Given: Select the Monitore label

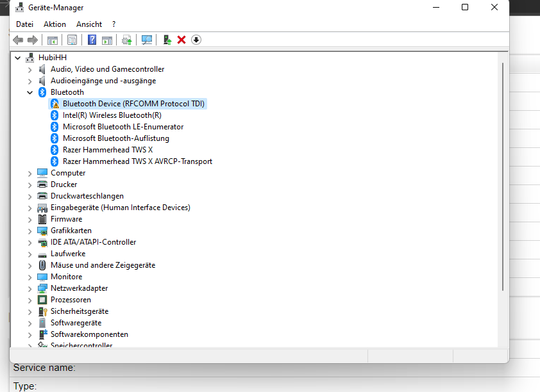Looking at the screenshot, I should click(x=67, y=277).
